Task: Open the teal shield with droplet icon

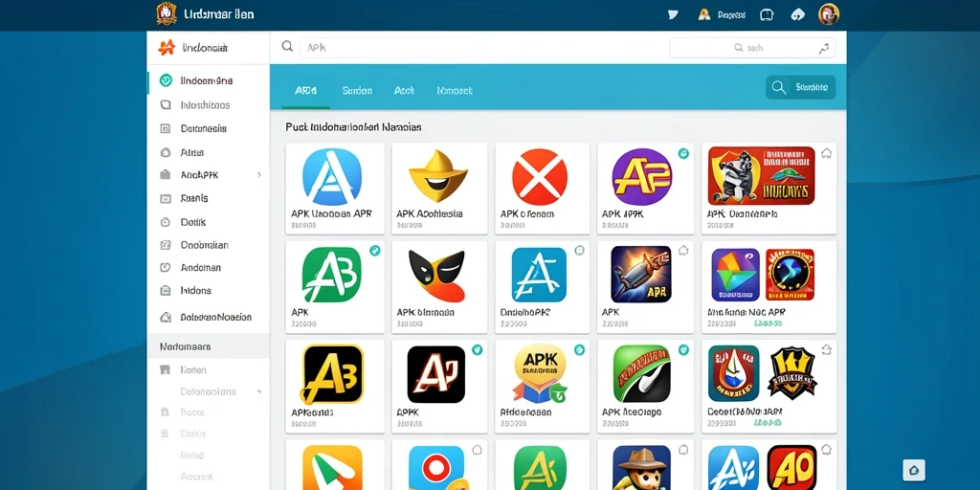Action: click(x=734, y=373)
